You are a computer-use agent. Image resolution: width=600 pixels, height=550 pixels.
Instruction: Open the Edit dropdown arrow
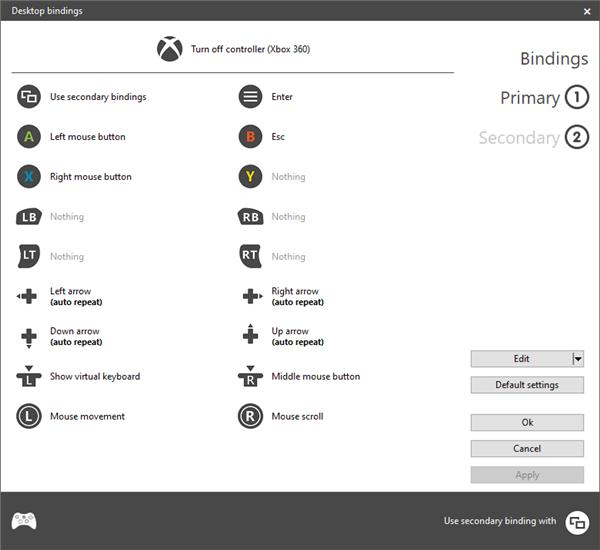(x=578, y=359)
